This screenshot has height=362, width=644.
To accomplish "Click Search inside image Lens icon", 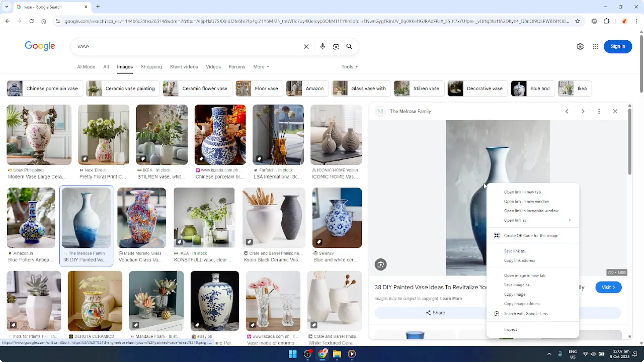I will (x=380, y=264).
